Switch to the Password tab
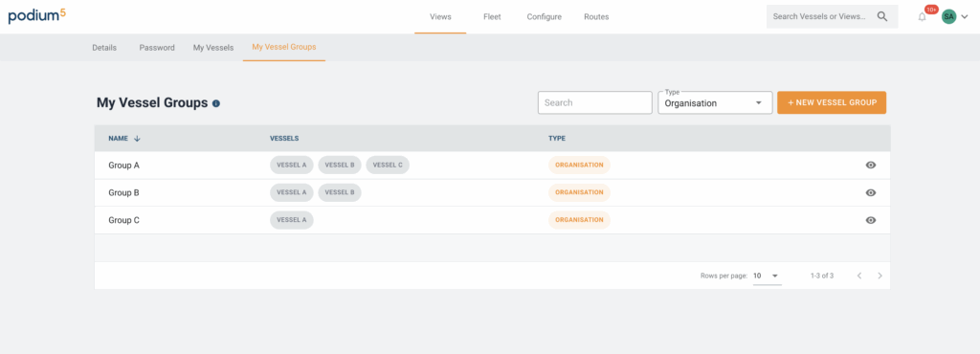The width and height of the screenshot is (980, 354). tap(157, 48)
